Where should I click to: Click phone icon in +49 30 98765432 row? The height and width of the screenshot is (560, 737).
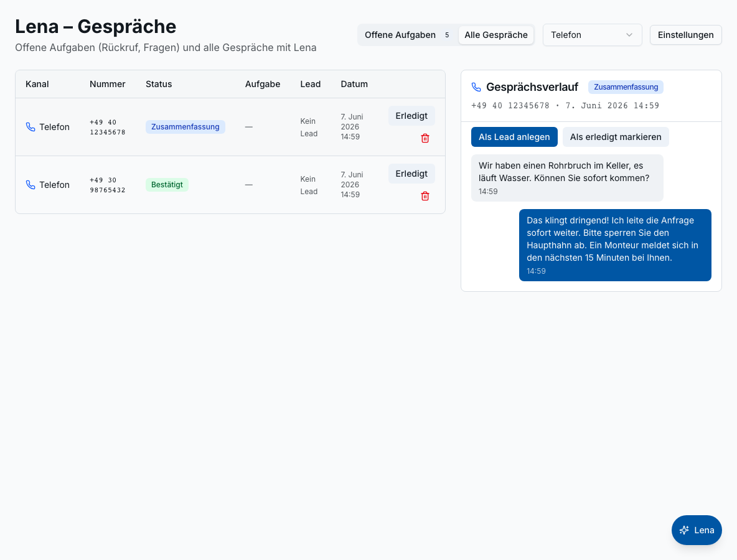tap(31, 185)
